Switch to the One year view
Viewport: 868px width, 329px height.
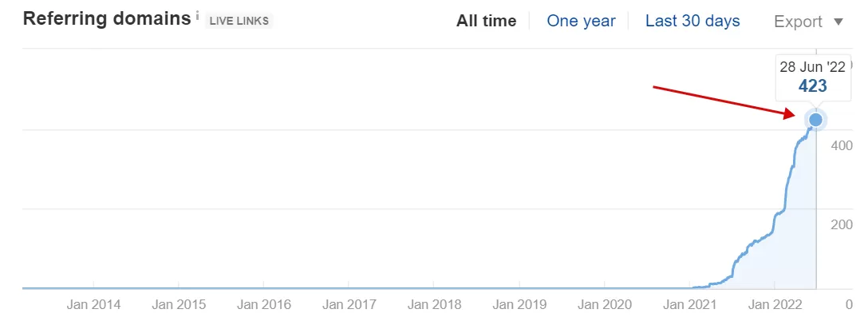tap(582, 21)
